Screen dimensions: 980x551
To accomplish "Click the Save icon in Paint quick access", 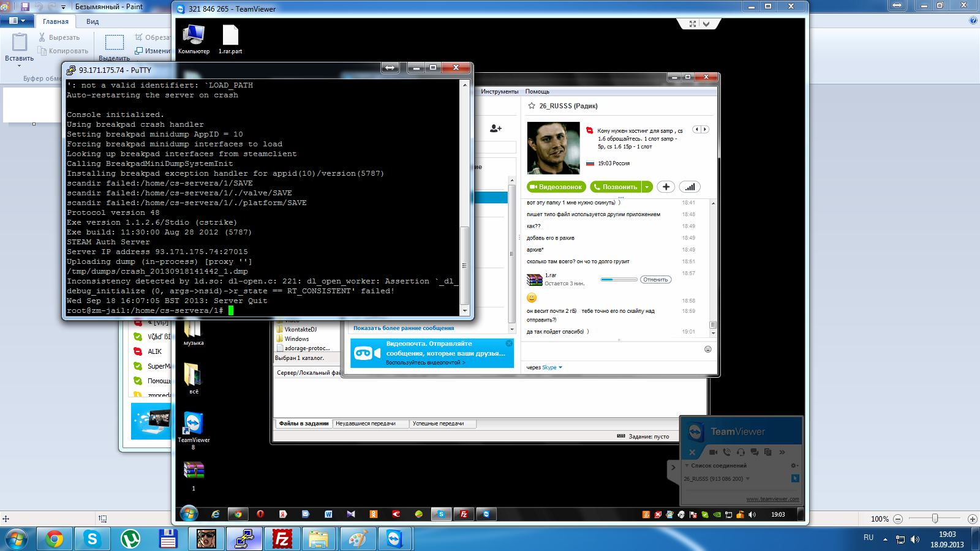I will coord(25,7).
